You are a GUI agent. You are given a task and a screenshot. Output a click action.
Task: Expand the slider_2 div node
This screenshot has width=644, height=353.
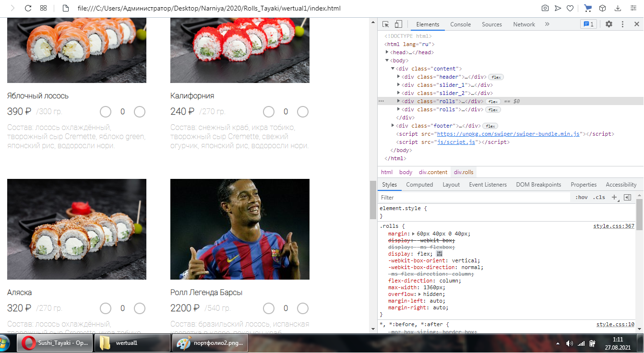[x=399, y=93]
